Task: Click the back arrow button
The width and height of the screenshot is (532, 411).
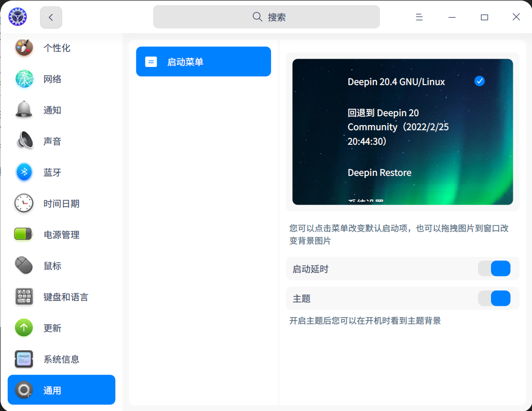Action: pyautogui.click(x=50, y=17)
